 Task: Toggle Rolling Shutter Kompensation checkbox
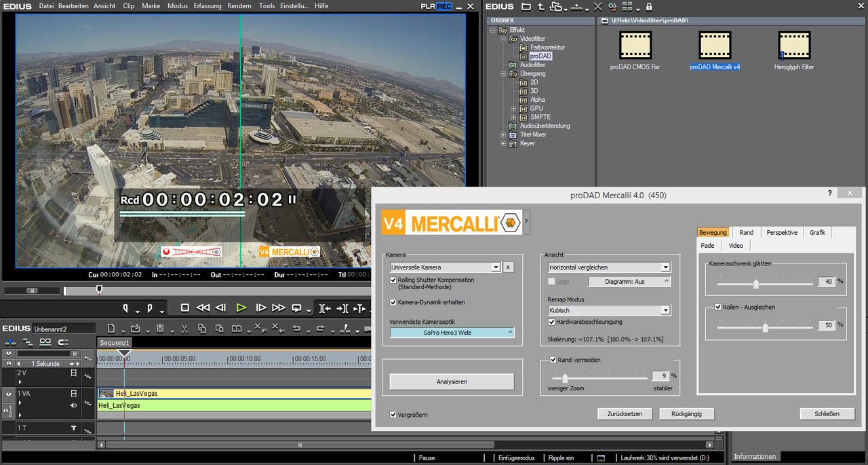pos(393,280)
